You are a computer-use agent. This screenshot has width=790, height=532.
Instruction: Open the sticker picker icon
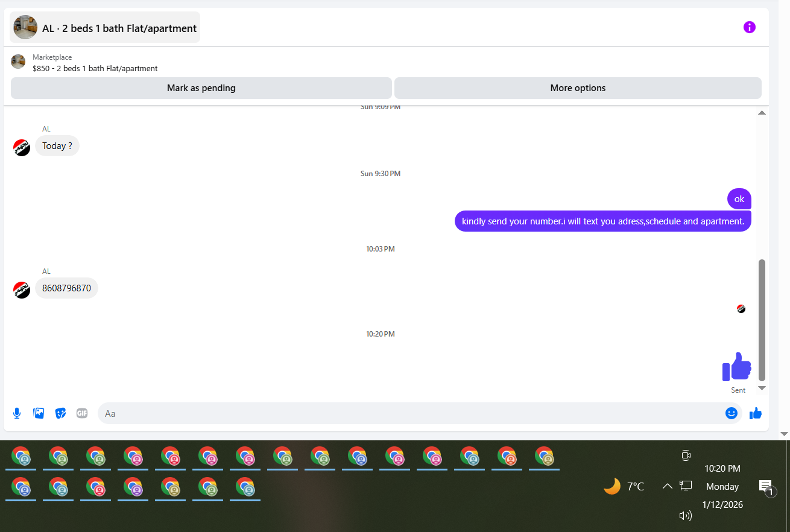tap(60, 413)
